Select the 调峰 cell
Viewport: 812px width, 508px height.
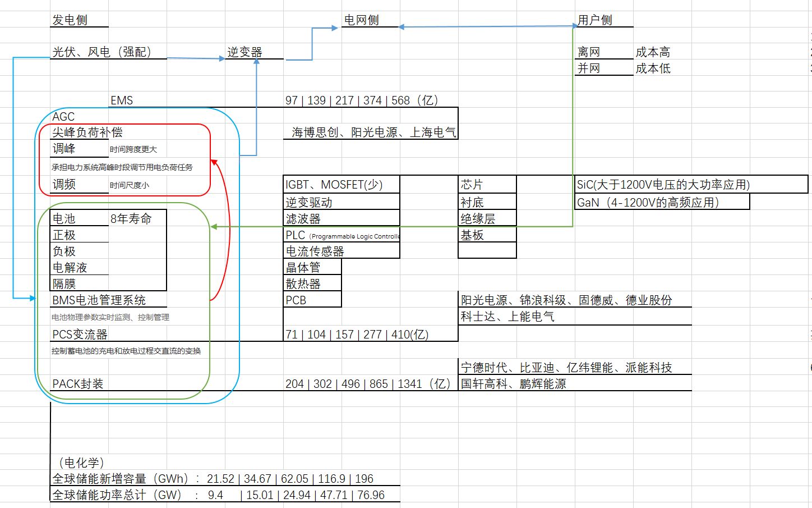tap(64, 149)
